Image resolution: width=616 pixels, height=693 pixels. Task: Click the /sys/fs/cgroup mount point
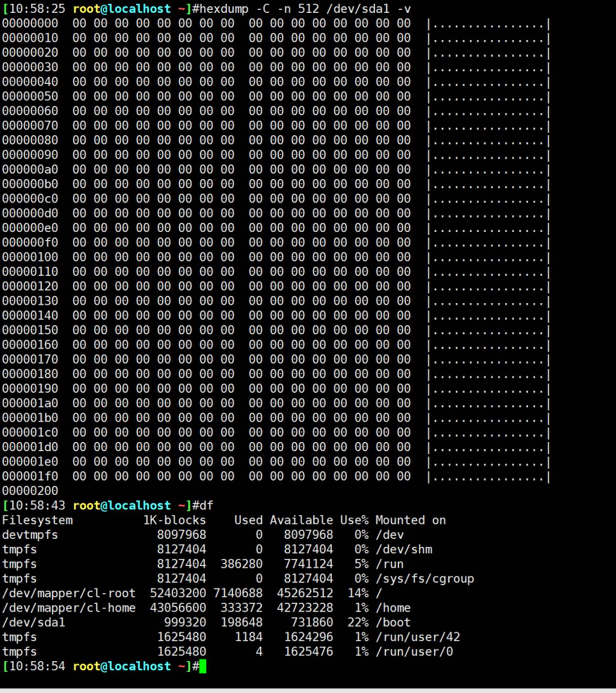[x=424, y=579]
